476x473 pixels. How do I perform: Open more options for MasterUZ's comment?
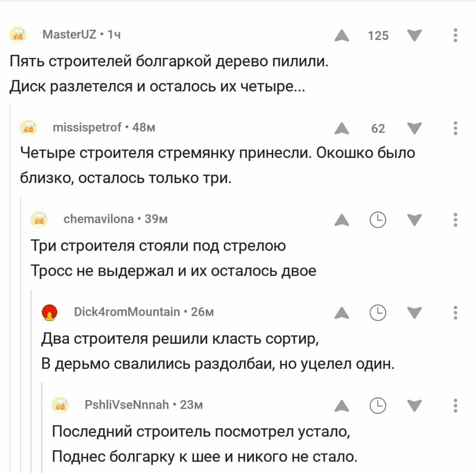(x=455, y=36)
